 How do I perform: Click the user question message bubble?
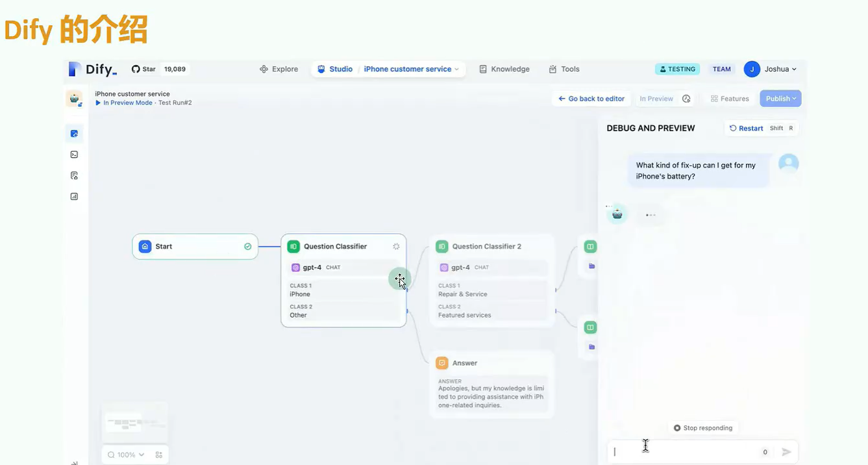point(699,171)
